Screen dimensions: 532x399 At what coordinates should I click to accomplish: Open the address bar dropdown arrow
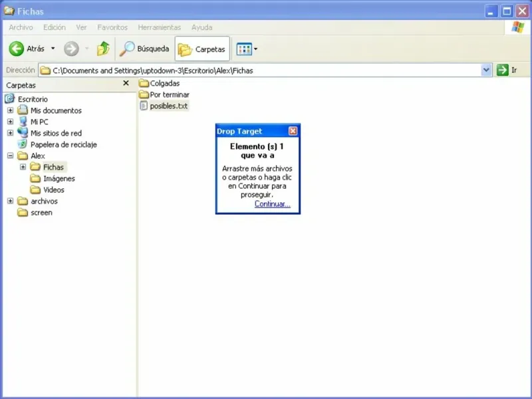click(x=487, y=70)
